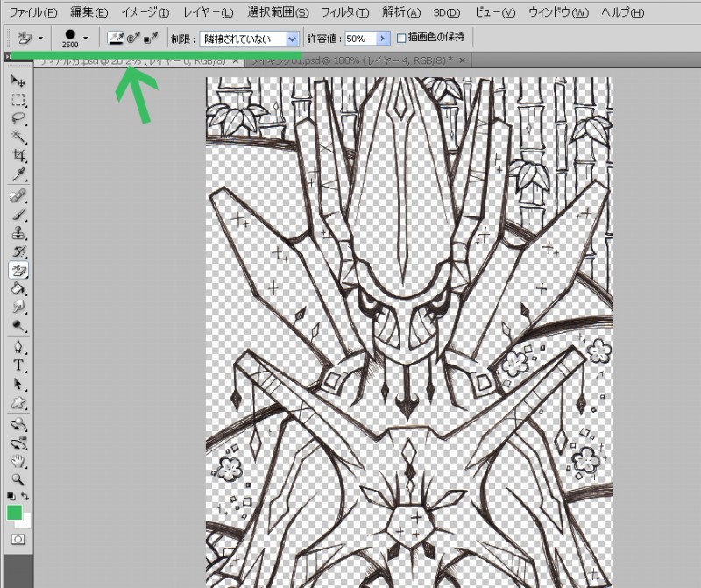Image resolution: width=701 pixels, height=588 pixels.
Task: Open the 編集 menu
Action: point(89,12)
